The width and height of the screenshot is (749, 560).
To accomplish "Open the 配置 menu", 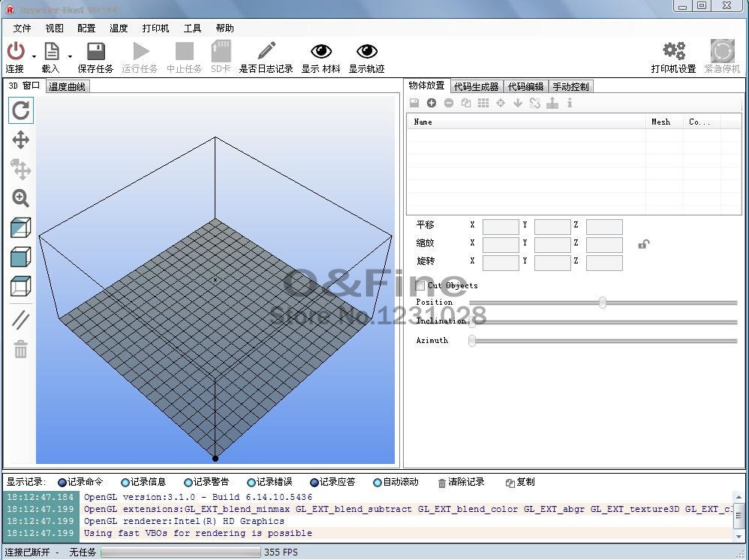I will point(86,29).
